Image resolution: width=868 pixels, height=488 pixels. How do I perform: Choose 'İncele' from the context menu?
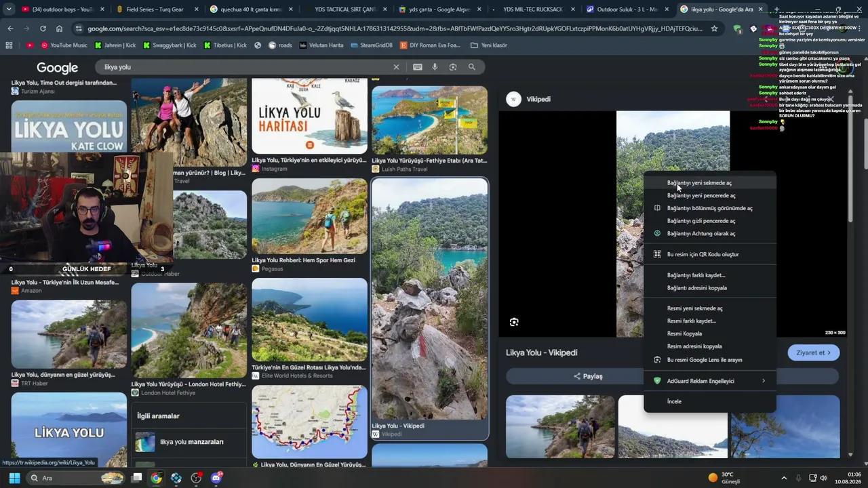click(x=710, y=401)
